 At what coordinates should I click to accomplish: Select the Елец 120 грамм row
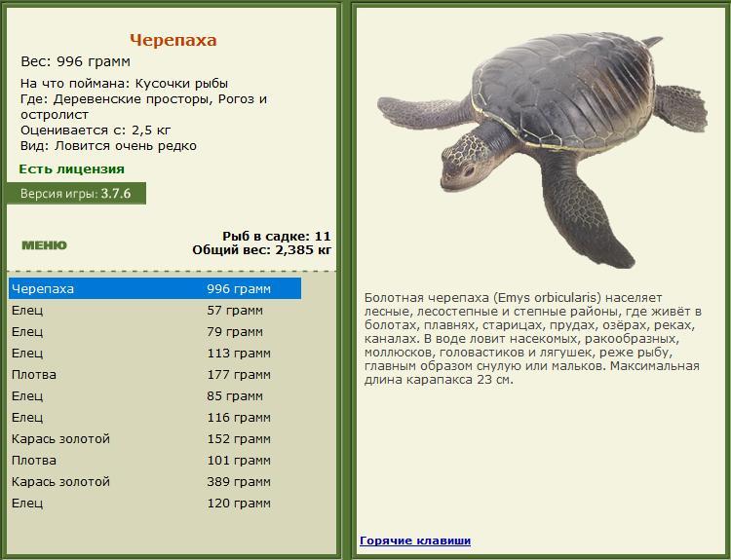tap(155, 504)
